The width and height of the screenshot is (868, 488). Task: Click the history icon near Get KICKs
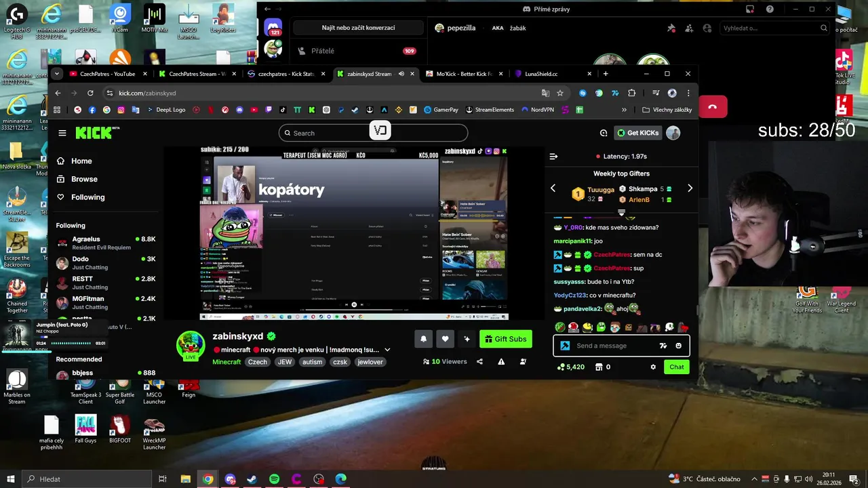coord(604,133)
